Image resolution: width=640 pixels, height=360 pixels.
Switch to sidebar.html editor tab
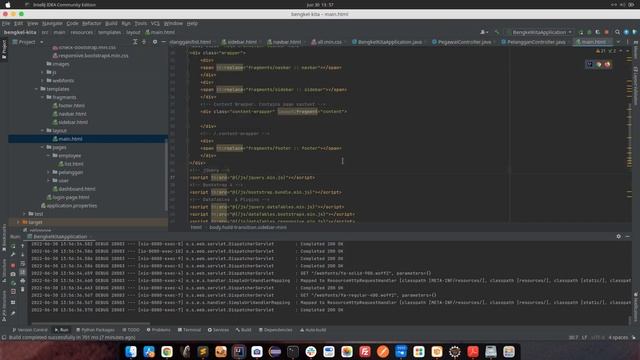[240, 42]
